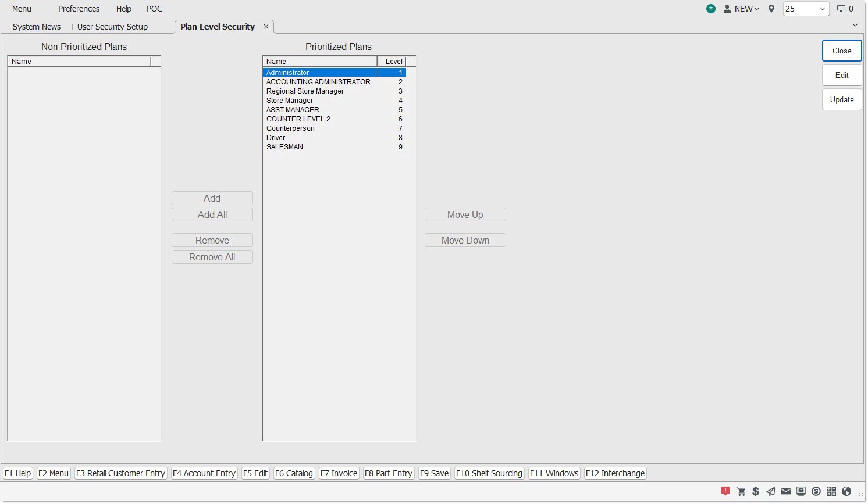Click the red alert notification icon
The width and height of the screenshot is (868, 504).
(725, 491)
